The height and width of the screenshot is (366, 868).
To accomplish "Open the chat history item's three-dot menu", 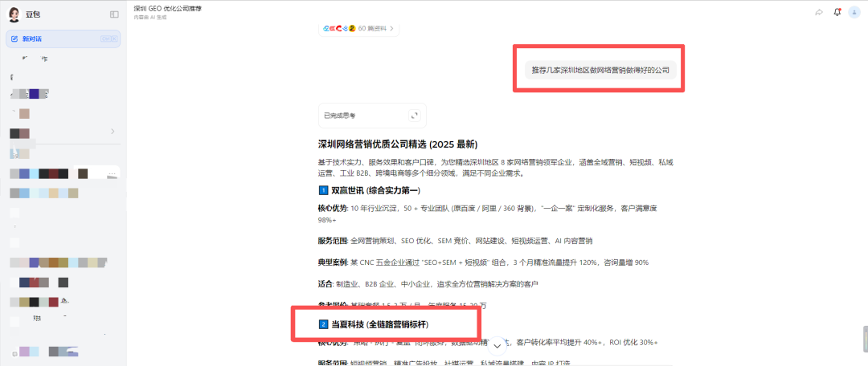I will (112, 173).
